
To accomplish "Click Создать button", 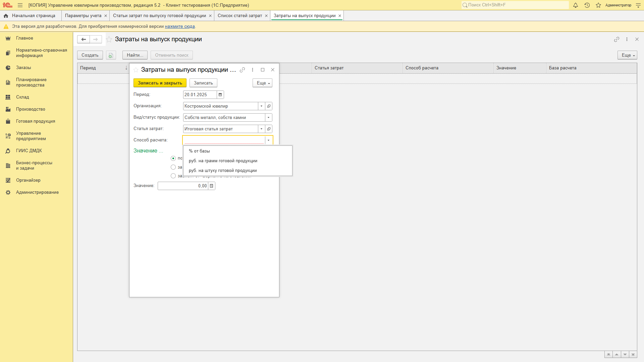I will [90, 55].
